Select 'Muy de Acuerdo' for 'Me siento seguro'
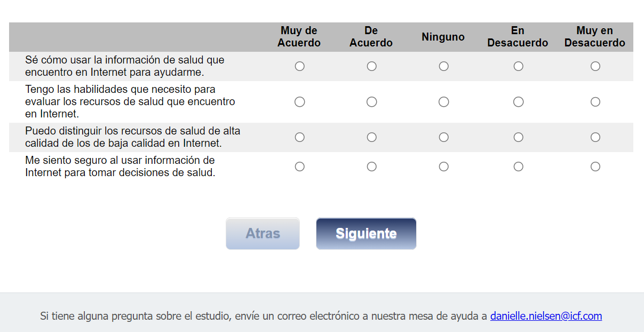This screenshot has height=332, width=644. (x=300, y=167)
